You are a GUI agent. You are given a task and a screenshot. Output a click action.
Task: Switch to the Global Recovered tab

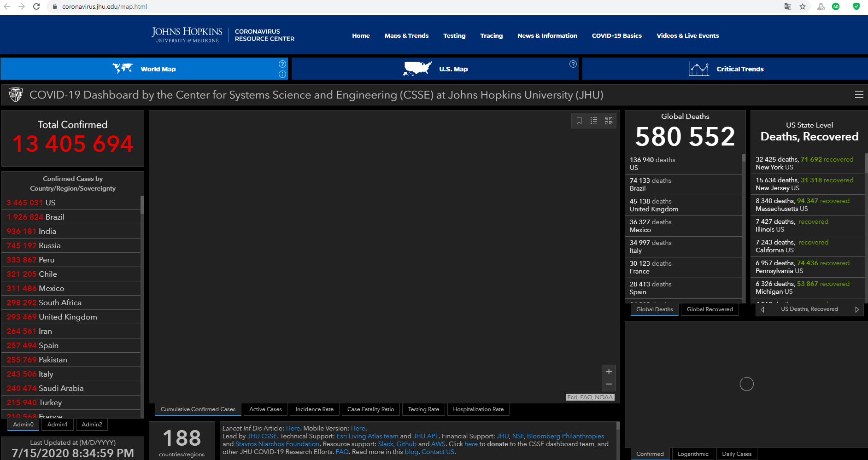[710, 309]
